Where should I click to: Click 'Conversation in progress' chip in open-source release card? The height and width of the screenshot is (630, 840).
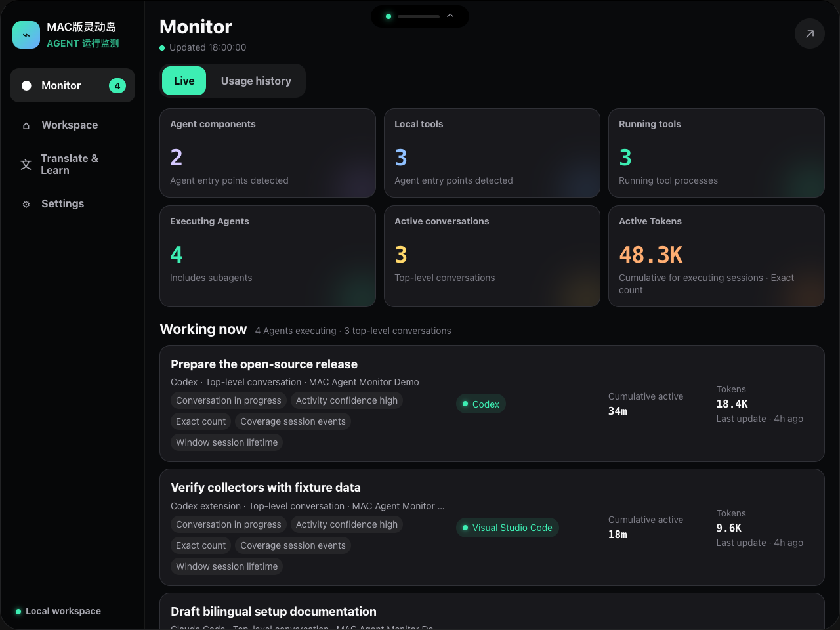coord(228,400)
